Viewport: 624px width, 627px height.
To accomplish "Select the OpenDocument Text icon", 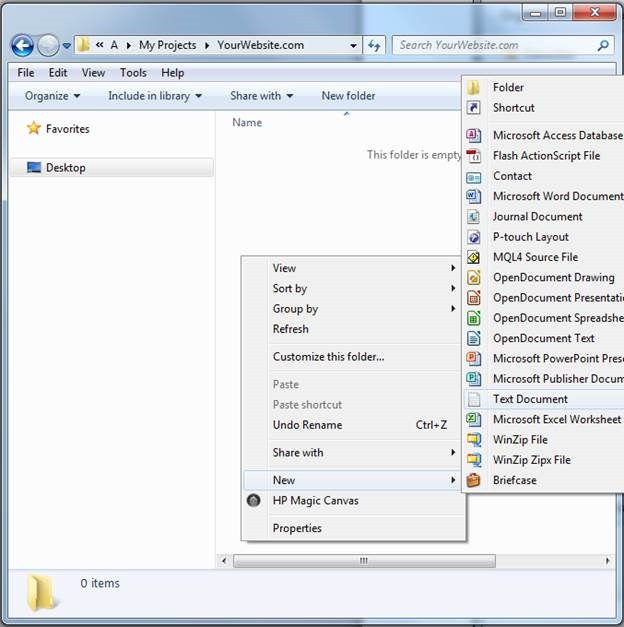I will coord(474,338).
